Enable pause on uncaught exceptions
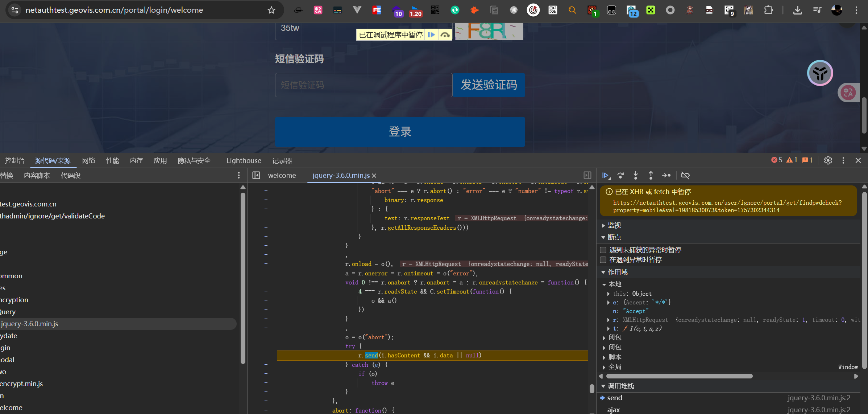The height and width of the screenshot is (414, 868). [x=603, y=250]
